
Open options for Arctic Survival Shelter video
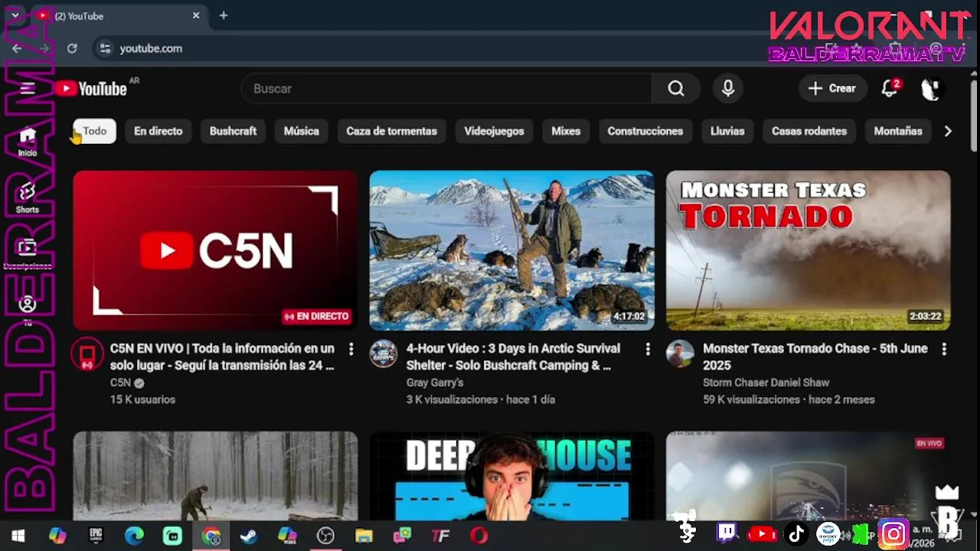tap(647, 349)
